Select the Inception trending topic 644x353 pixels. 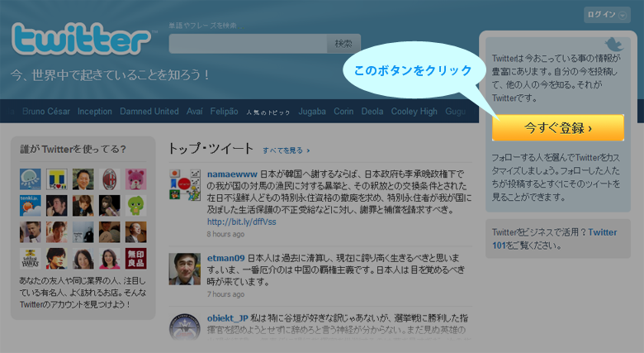click(x=94, y=112)
